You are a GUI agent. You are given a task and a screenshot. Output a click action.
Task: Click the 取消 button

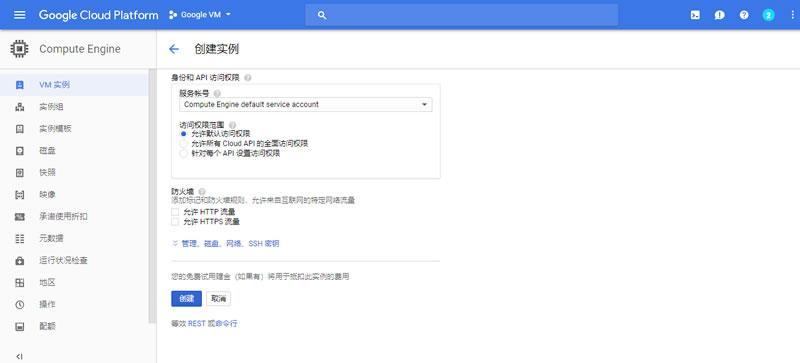[218, 299]
